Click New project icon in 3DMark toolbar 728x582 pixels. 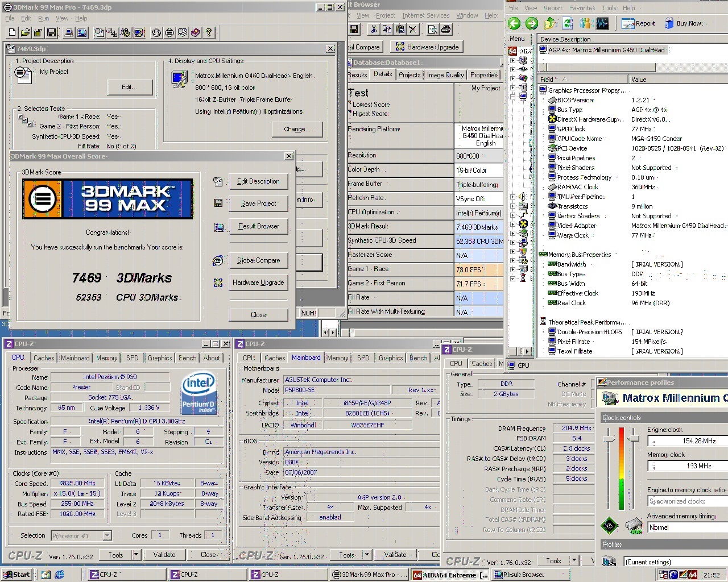click(x=11, y=32)
